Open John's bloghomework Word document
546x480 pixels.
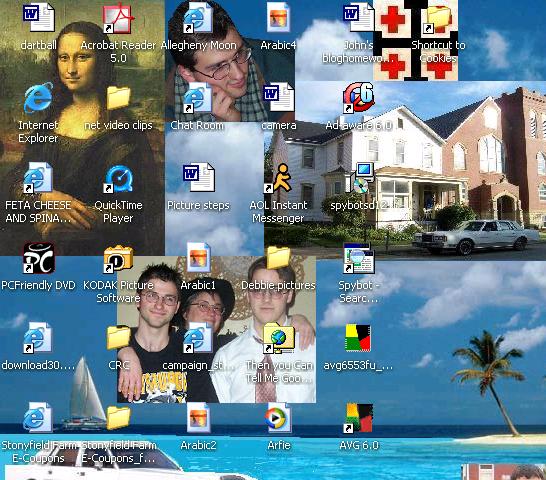(359, 17)
